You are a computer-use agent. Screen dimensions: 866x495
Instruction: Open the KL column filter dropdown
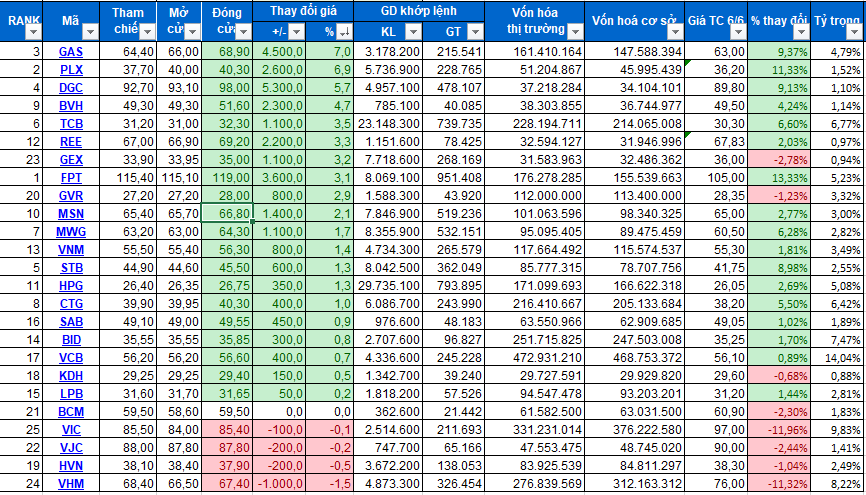tap(413, 33)
